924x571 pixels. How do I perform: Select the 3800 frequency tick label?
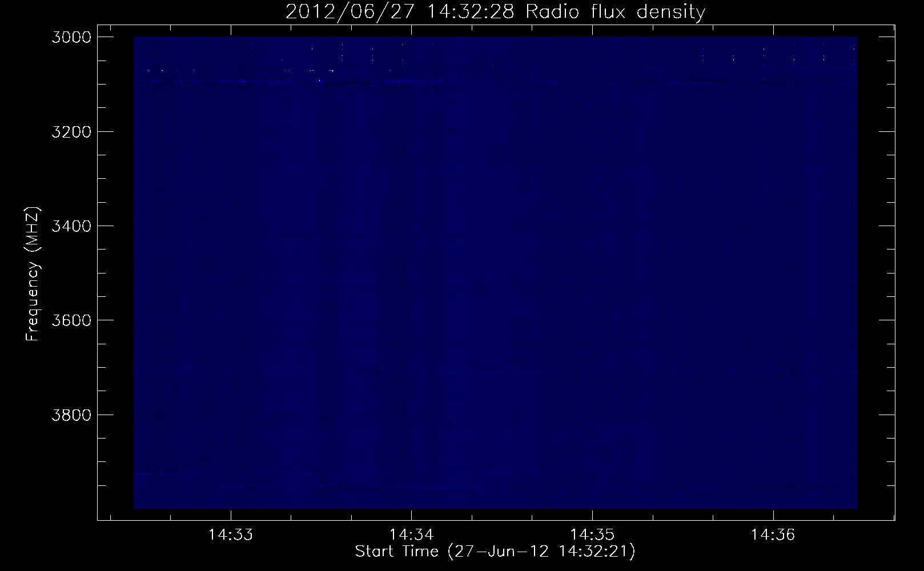coord(71,415)
